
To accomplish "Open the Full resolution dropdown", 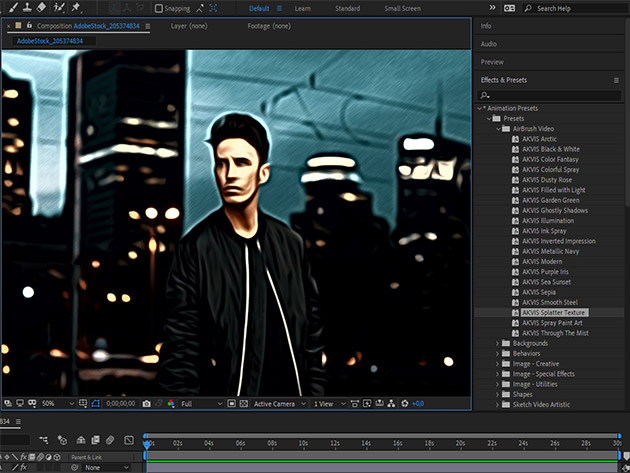I will (197, 403).
